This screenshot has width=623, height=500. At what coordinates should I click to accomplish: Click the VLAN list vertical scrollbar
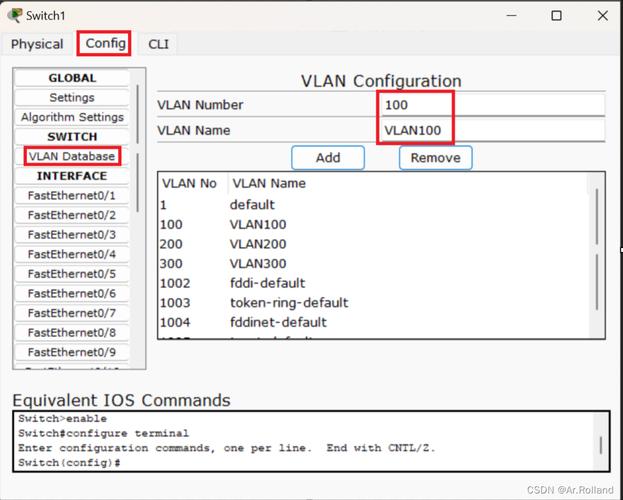[x=597, y=254]
